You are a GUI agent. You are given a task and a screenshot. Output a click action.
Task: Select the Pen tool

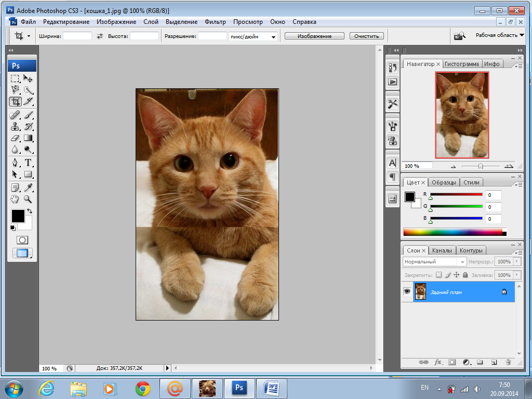tap(15, 163)
